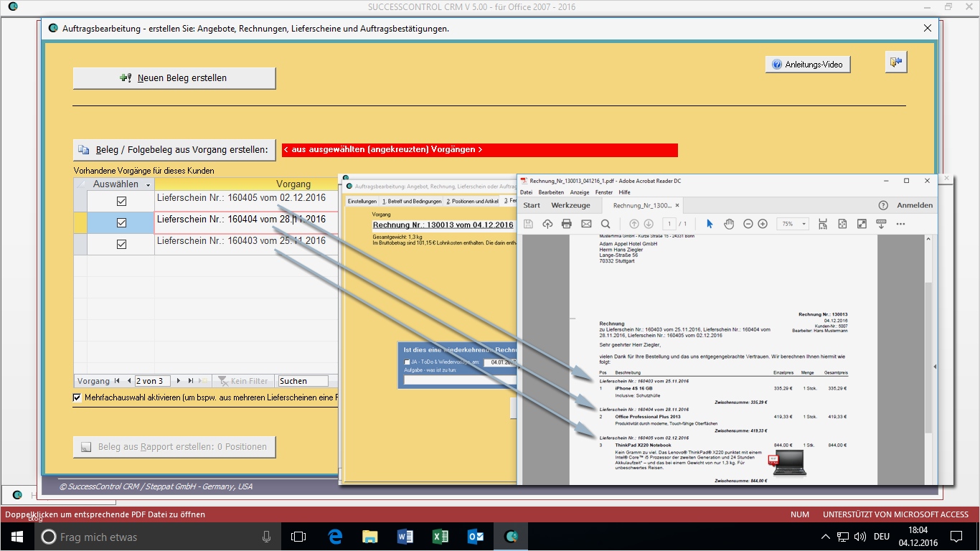Image resolution: width=980 pixels, height=551 pixels.
Task: Toggle checkbox for Lieferschein 160403
Action: click(x=121, y=244)
